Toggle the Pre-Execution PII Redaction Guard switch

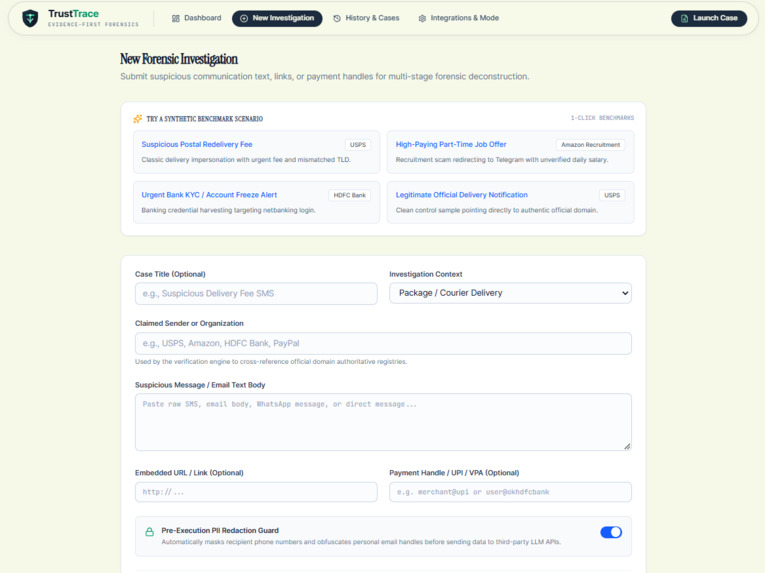point(611,532)
